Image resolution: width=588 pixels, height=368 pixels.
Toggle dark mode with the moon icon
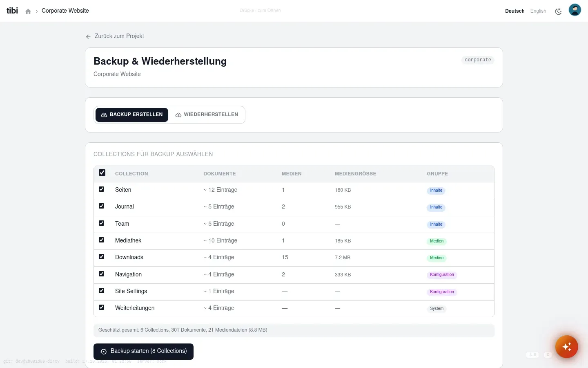(x=558, y=11)
